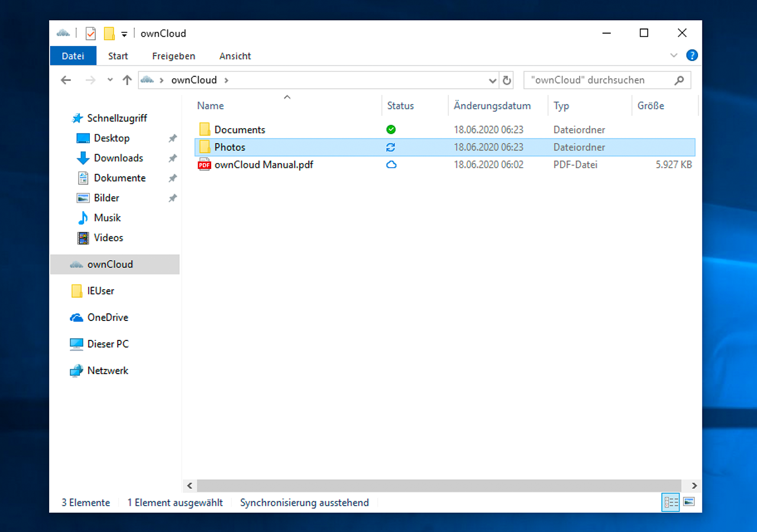Click the pin icon next to Desktop
The image size is (757, 532).
point(172,138)
